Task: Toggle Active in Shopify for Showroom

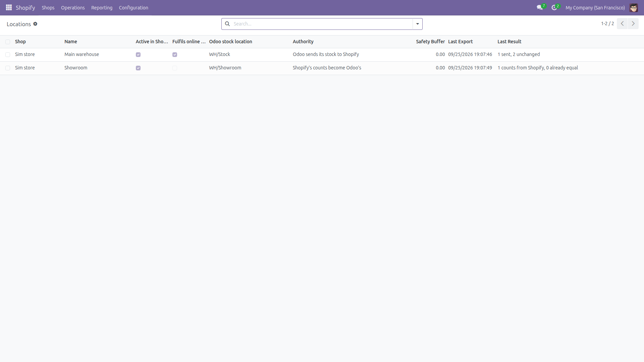Action: click(x=138, y=68)
